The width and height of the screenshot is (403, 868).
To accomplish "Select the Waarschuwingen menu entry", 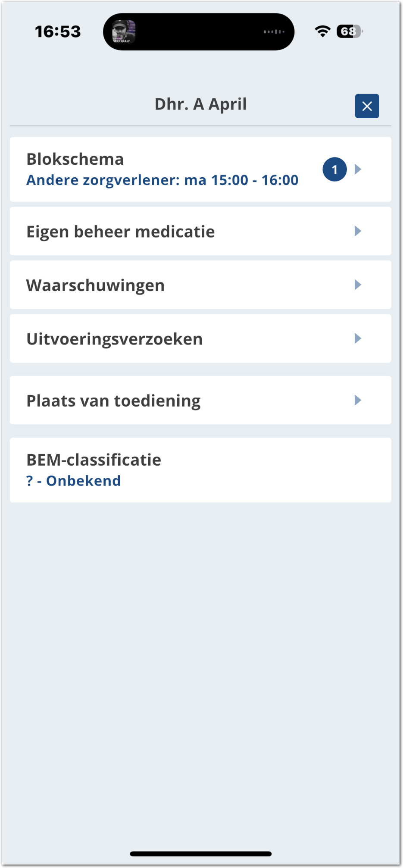I will [96, 285].
